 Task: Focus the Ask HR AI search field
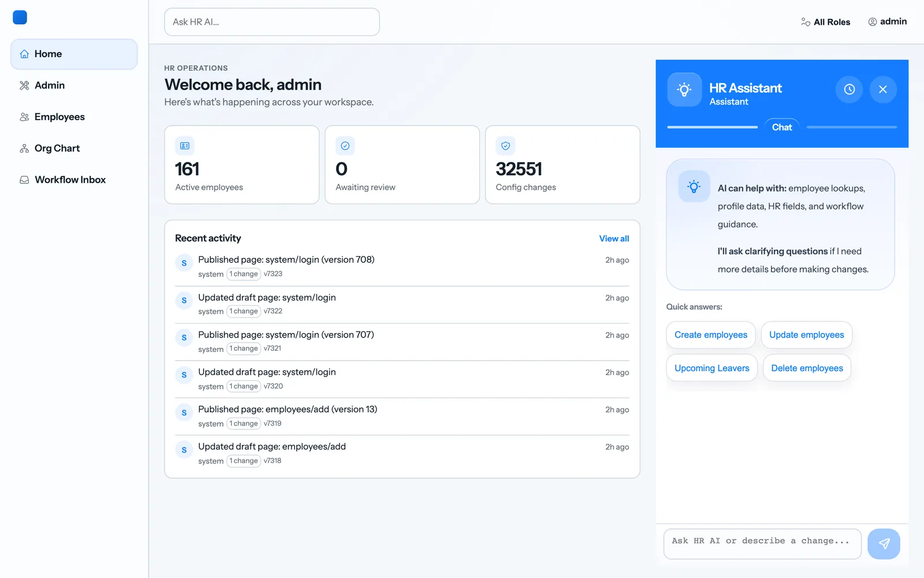pos(272,22)
